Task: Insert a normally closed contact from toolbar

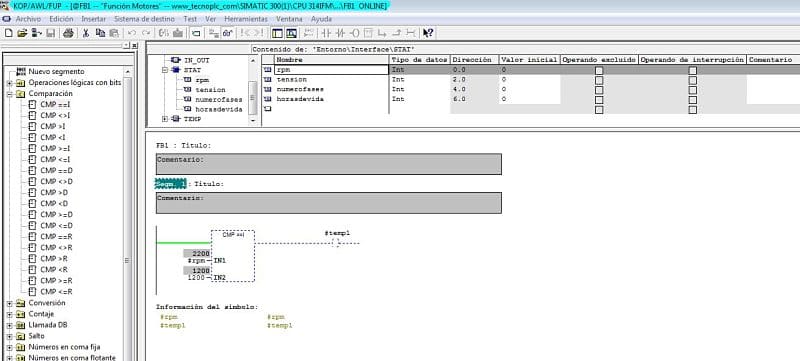Action: pos(341,33)
